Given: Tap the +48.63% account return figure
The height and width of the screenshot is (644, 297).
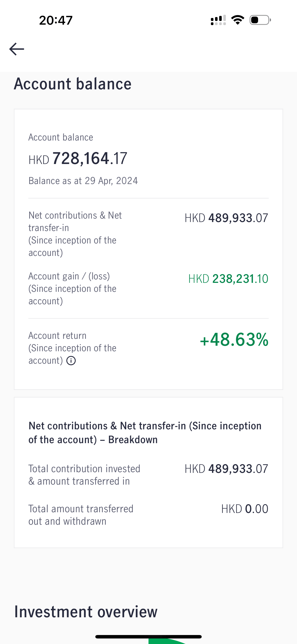Looking at the screenshot, I should (234, 340).
